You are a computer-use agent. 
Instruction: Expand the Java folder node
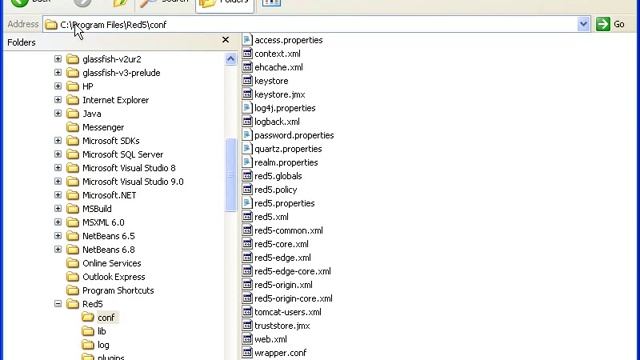(58, 113)
